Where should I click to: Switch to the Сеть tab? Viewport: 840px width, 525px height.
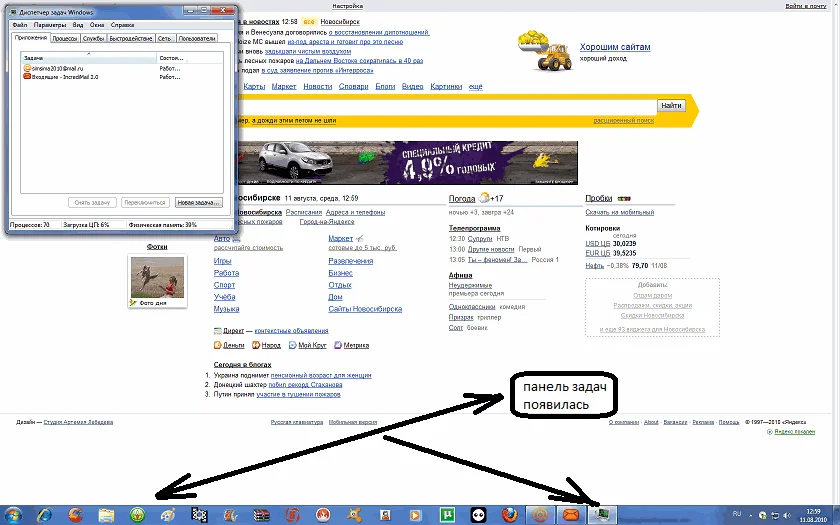coord(165,39)
